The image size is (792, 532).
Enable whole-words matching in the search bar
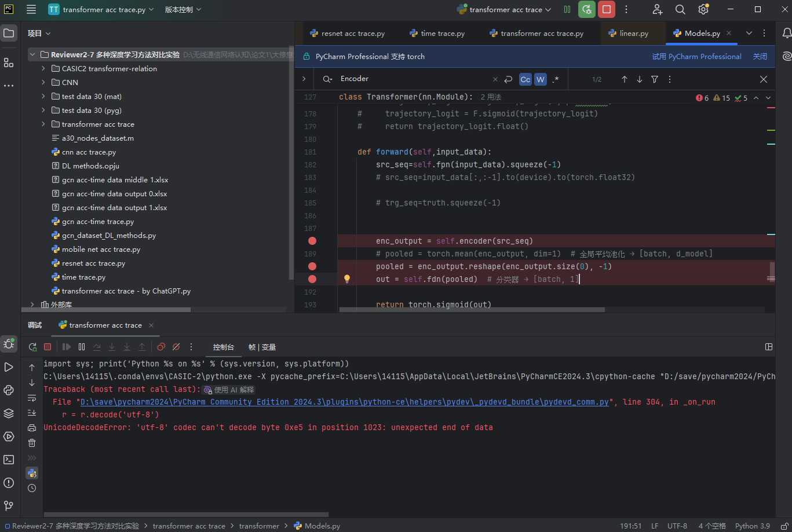[x=540, y=79]
